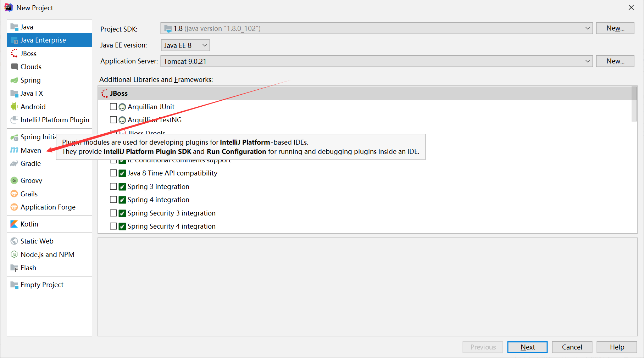644x358 pixels.
Task: Click the Clouds icon
Action: [x=14, y=67]
